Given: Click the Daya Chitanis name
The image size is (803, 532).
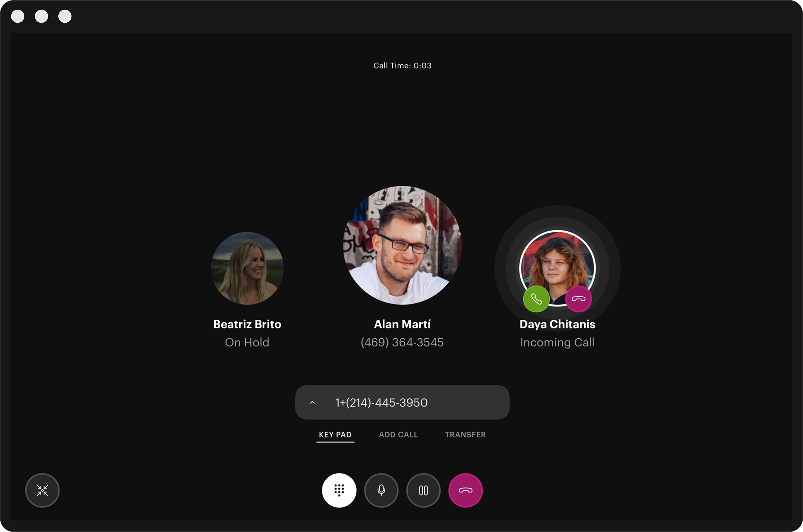Looking at the screenshot, I should [557, 325].
